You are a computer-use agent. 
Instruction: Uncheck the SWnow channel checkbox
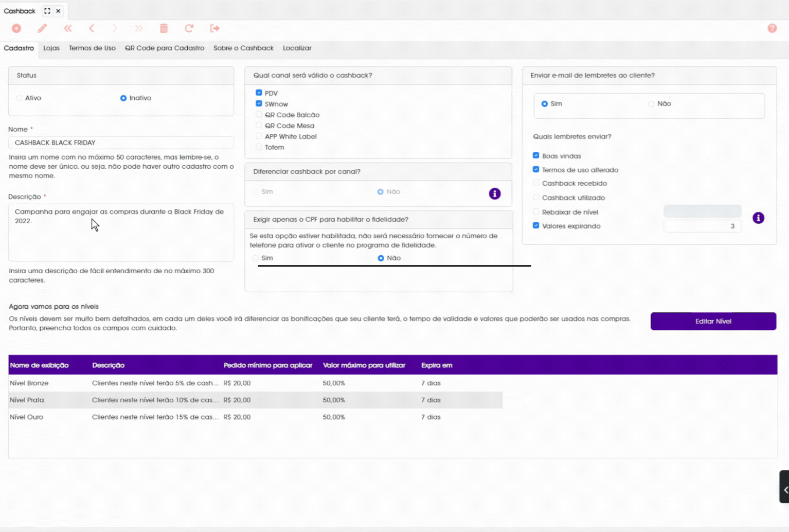[259, 103]
